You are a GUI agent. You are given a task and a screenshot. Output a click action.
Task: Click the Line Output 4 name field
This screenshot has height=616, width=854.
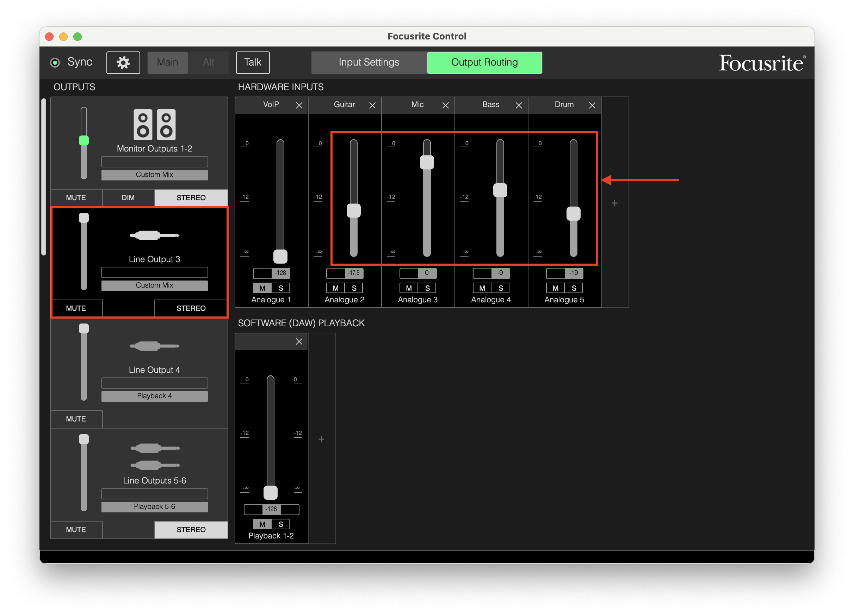pyautogui.click(x=154, y=383)
